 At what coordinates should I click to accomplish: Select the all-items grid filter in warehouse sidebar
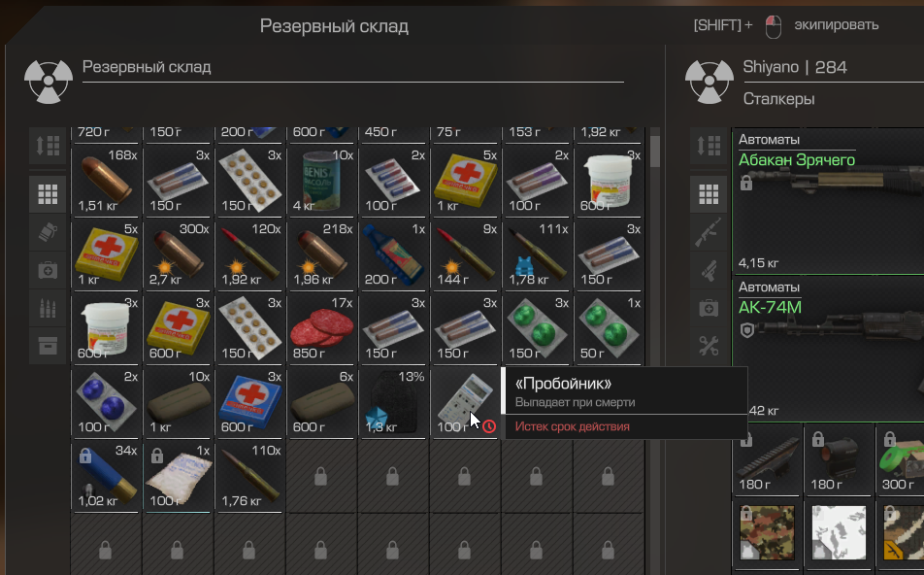(48, 194)
